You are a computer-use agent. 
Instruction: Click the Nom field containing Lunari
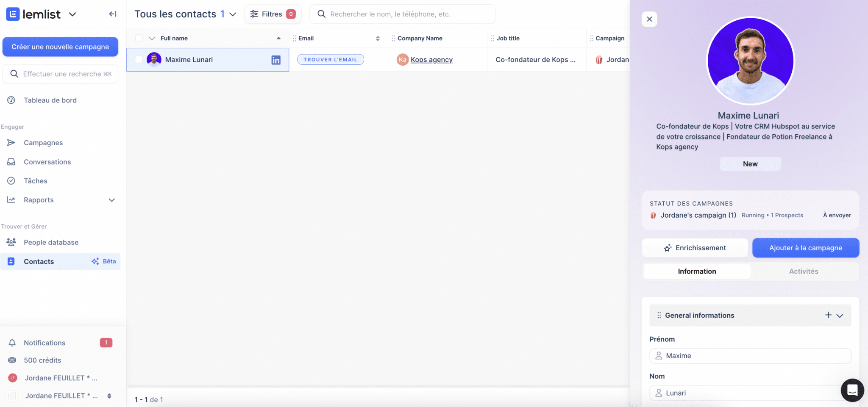pos(750,393)
